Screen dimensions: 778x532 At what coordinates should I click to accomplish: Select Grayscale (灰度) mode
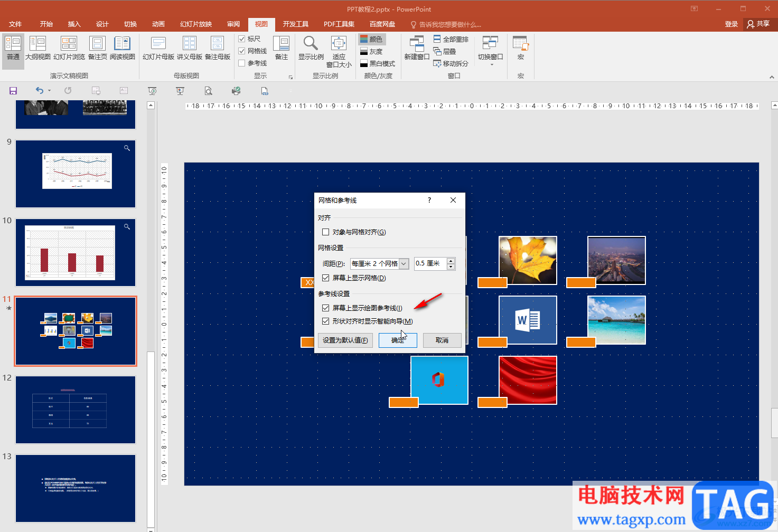[x=372, y=51]
